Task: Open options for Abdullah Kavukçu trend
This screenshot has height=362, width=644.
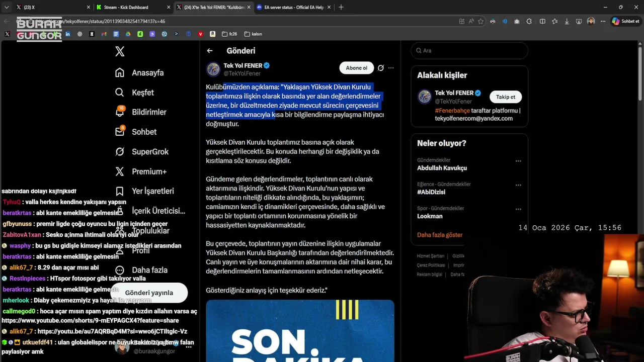Action: click(x=518, y=161)
